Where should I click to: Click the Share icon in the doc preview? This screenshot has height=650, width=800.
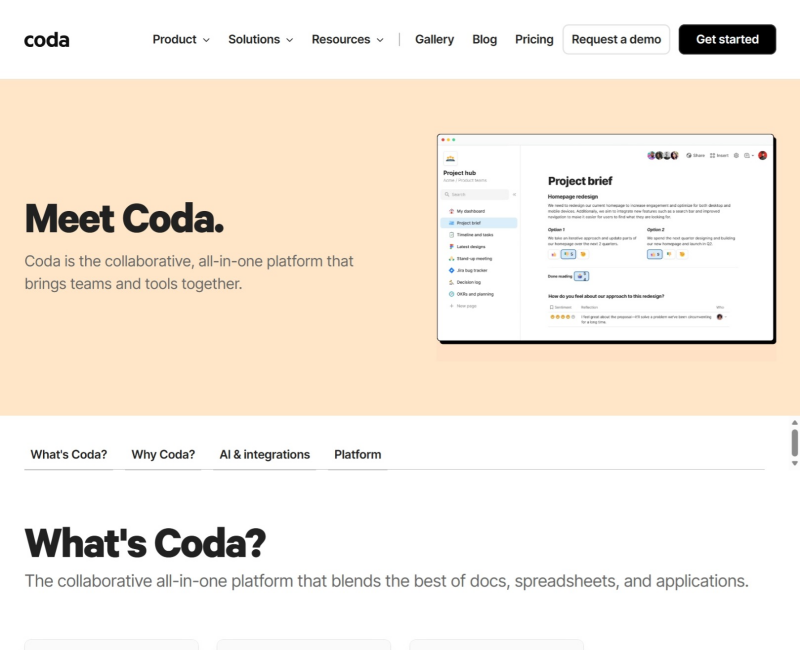pos(689,156)
